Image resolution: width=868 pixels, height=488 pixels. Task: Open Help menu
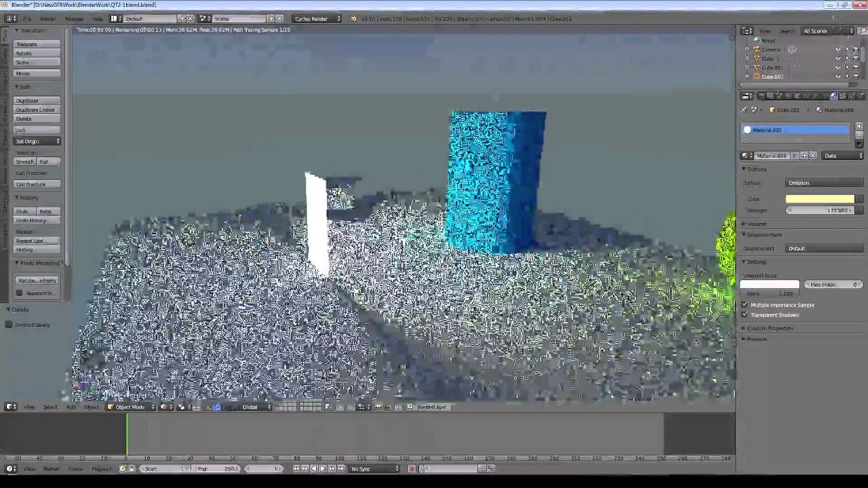(98, 19)
